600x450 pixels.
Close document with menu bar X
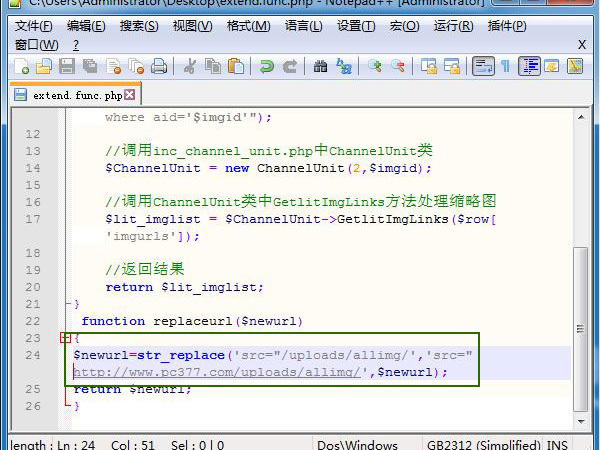582,45
